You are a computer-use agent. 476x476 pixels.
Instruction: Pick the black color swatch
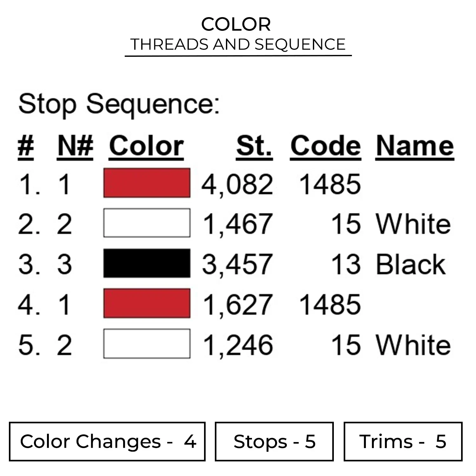147,263
